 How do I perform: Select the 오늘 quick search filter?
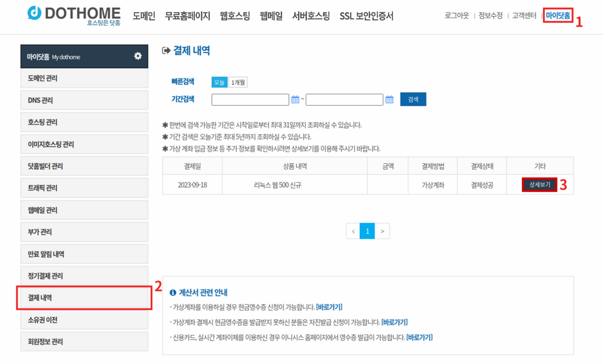pyautogui.click(x=219, y=82)
